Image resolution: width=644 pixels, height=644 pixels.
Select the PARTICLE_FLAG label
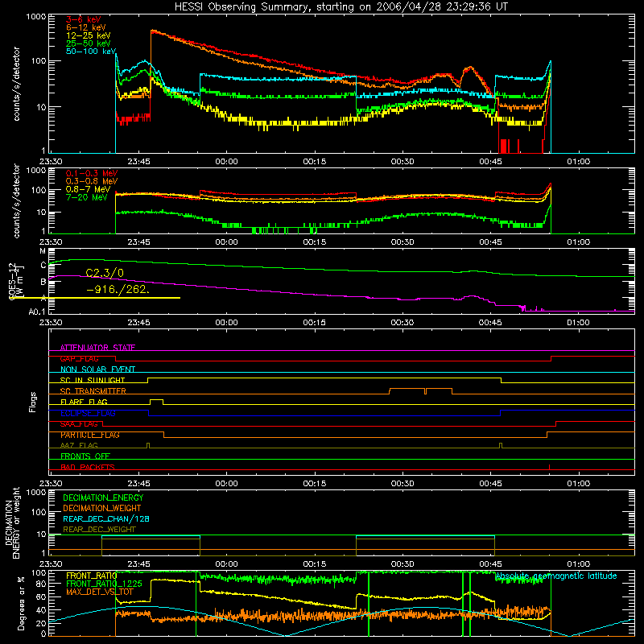tap(90, 435)
